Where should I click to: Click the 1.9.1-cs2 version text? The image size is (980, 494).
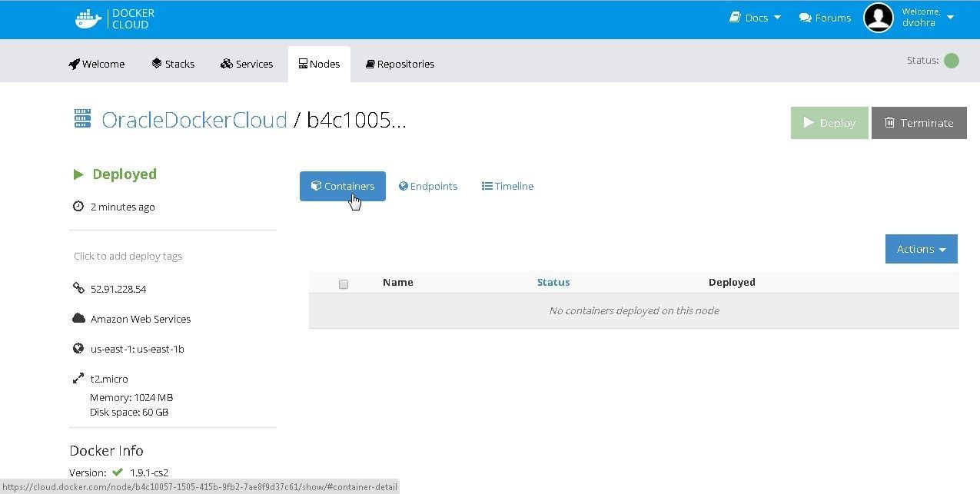[x=149, y=472]
